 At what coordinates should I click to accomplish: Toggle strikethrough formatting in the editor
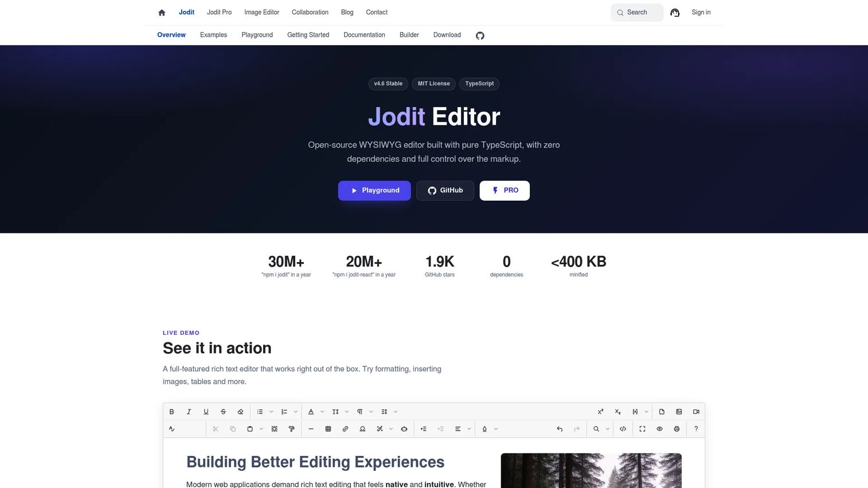click(x=223, y=412)
